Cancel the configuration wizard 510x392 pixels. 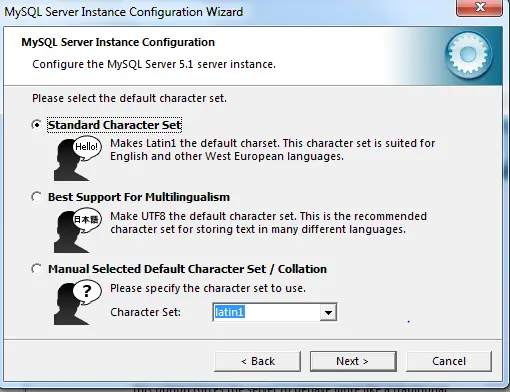click(449, 361)
